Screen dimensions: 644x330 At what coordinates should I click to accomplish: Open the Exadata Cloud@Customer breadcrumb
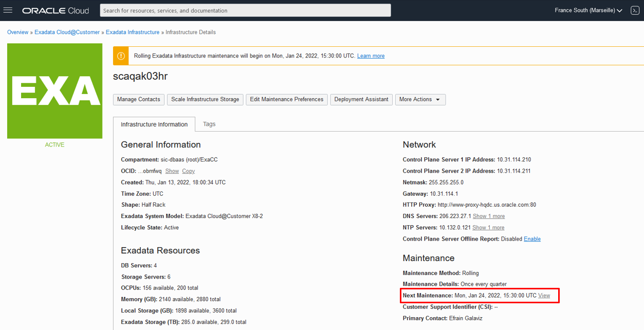(x=67, y=32)
